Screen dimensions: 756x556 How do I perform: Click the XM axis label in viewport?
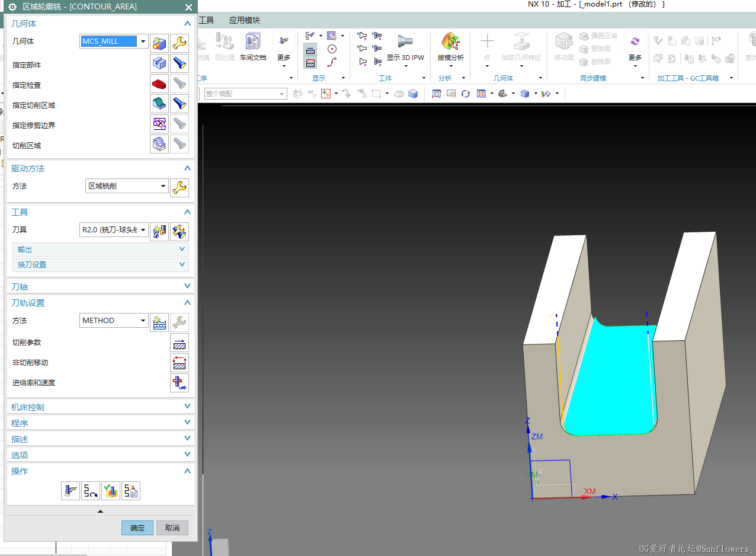click(590, 491)
